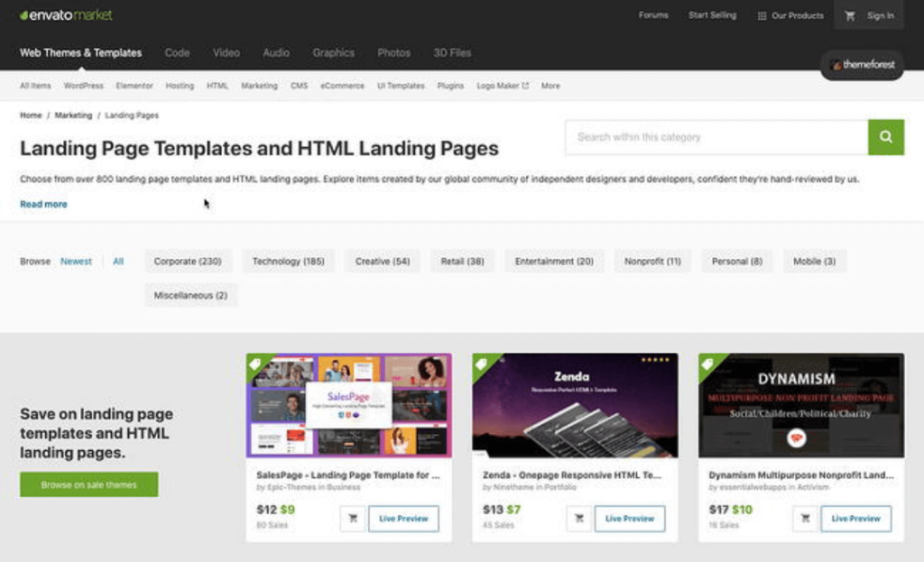Open the Dynamism preview thumbnail
This screenshot has height=562, width=924.
coord(801,405)
